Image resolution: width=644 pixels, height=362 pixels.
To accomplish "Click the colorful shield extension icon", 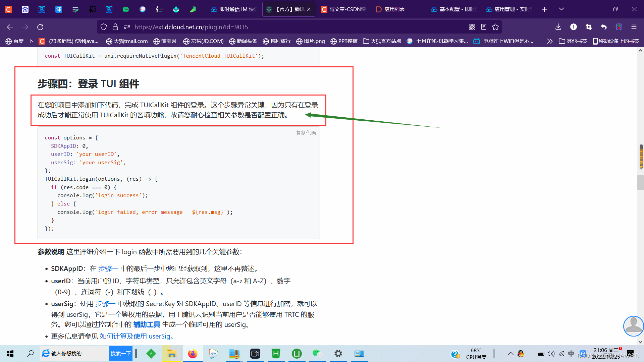I will pyautogui.click(x=619, y=27).
